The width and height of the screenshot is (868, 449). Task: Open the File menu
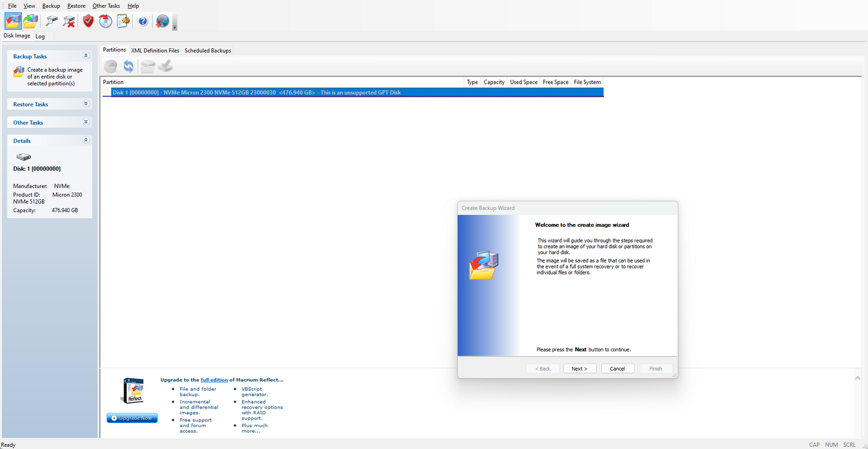point(12,6)
